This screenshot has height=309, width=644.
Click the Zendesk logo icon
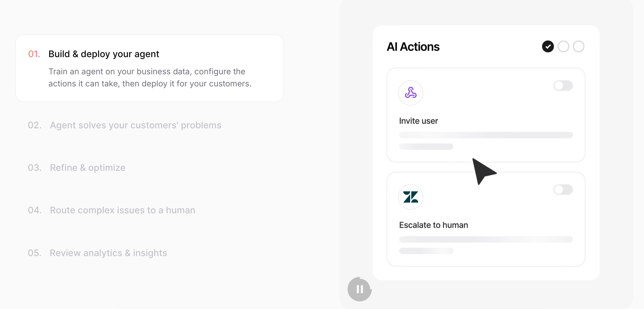tap(411, 197)
